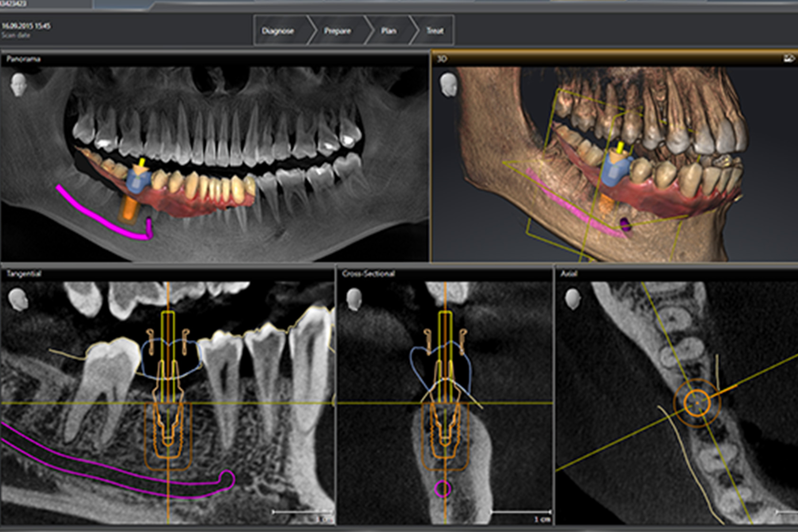Image resolution: width=798 pixels, height=532 pixels.
Task: Click the yellow arrow above the panorama implant crown
Action: 140,164
